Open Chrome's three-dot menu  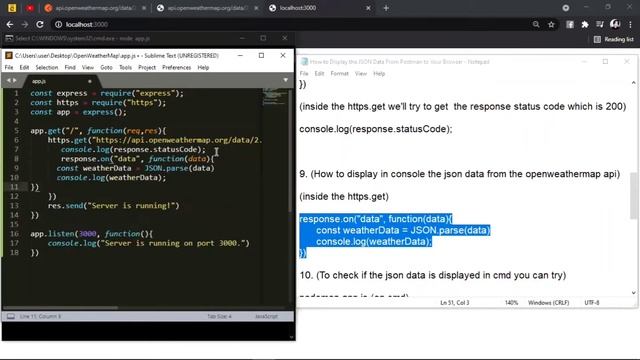click(630, 24)
